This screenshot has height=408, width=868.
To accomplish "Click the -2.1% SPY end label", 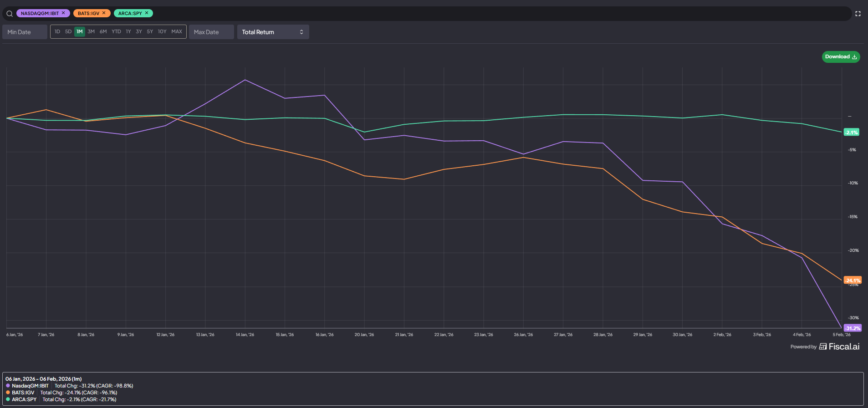I will [852, 132].
